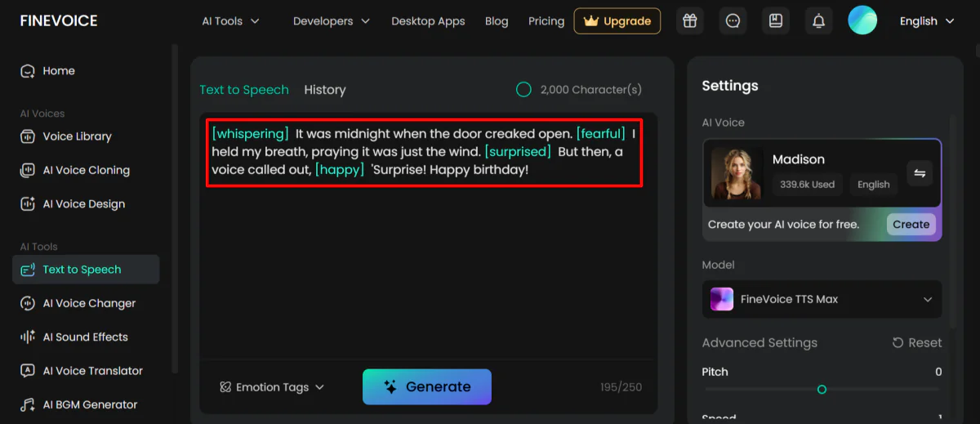Open AI Voice Translator in sidebar
This screenshot has height=424, width=980.
pyautogui.click(x=92, y=371)
